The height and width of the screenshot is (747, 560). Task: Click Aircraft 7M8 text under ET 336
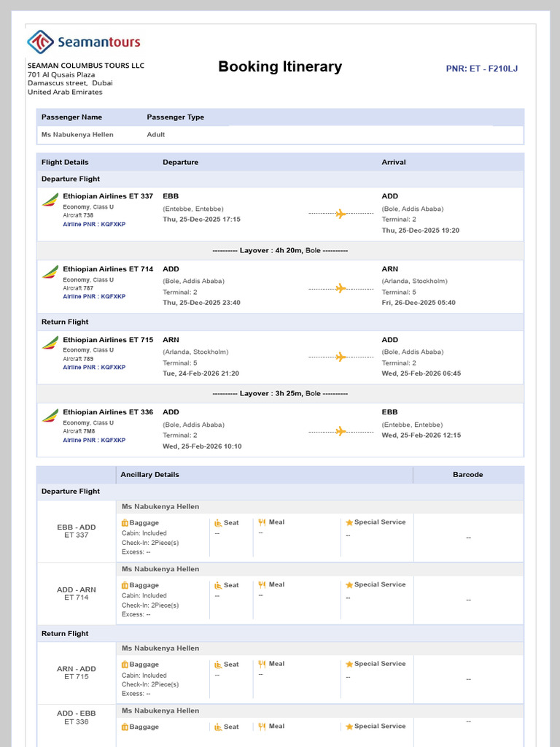[x=79, y=431]
